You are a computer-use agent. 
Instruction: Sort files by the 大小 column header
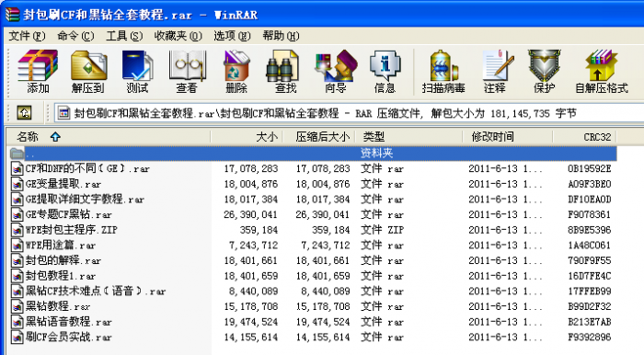247,137
